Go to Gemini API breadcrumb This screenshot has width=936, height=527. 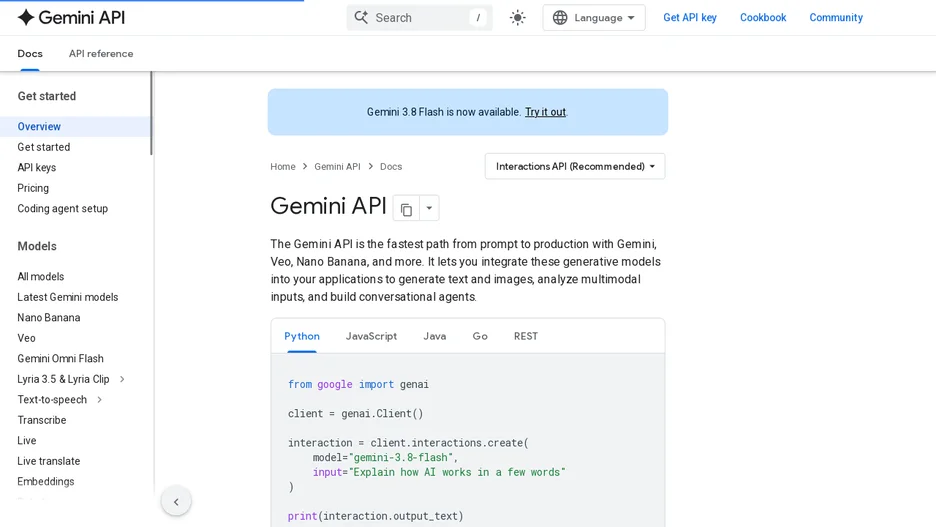pyautogui.click(x=337, y=167)
